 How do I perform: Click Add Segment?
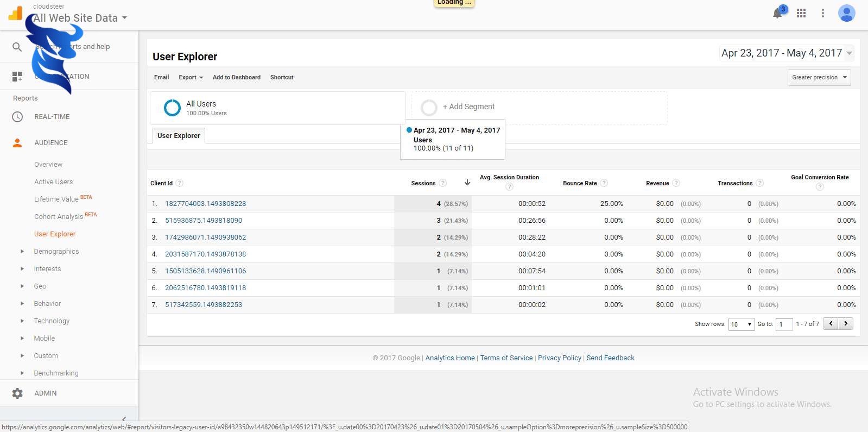[x=468, y=107]
